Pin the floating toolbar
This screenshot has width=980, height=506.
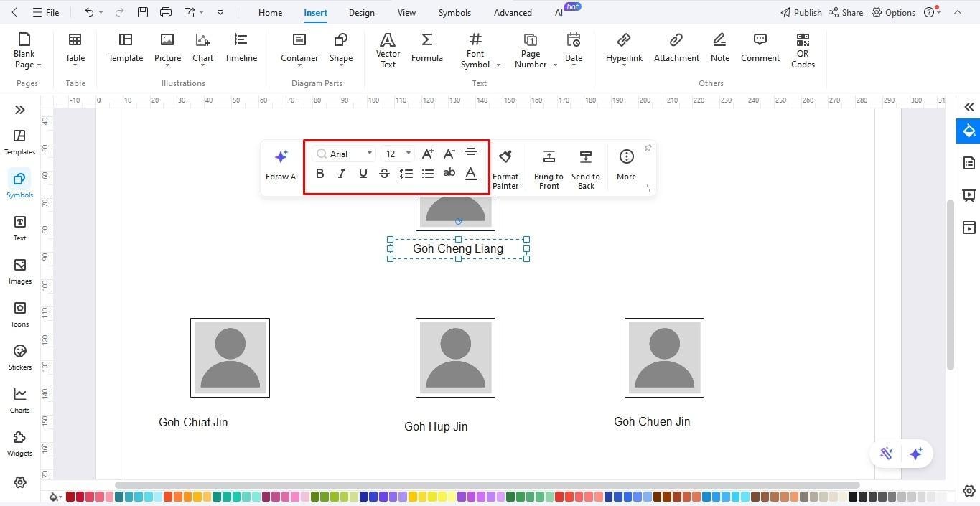click(x=648, y=148)
